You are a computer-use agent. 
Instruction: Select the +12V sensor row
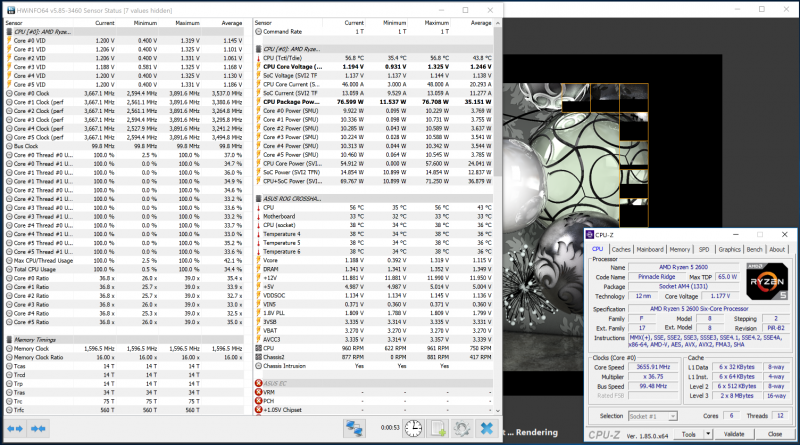point(374,278)
